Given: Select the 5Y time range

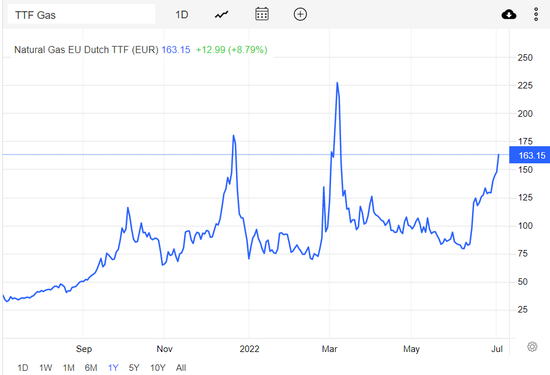Looking at the screenshot, I should [134, 368].
